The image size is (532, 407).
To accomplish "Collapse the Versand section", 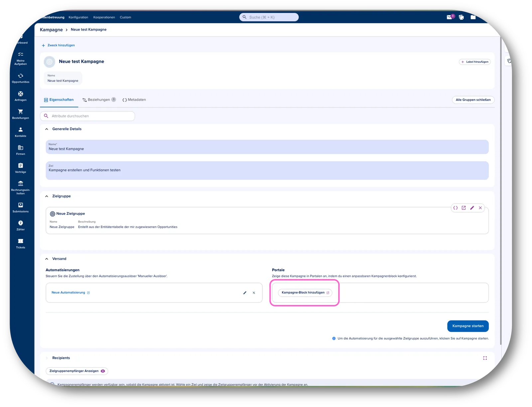I will (x=47, y=259).
